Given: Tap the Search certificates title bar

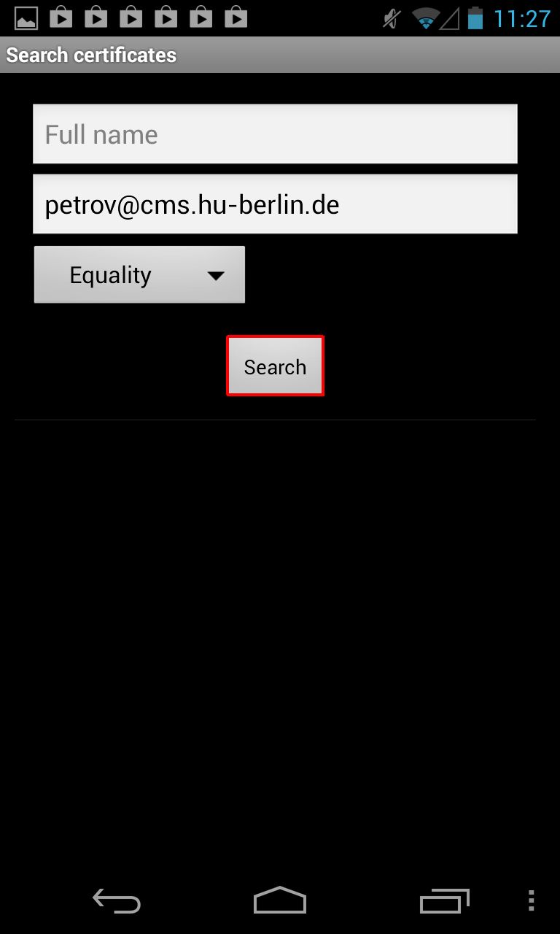Looking at the screenshot, I should (x=280, y=55).
